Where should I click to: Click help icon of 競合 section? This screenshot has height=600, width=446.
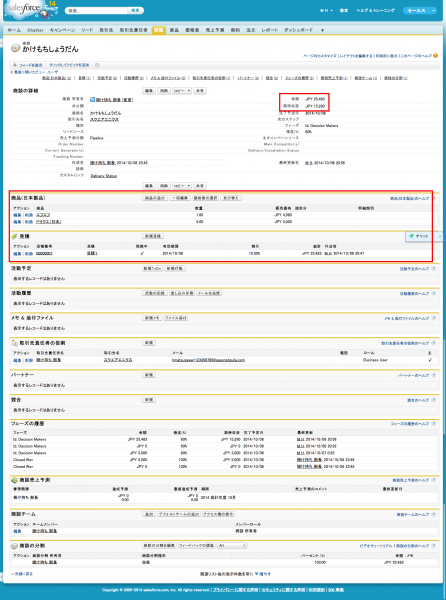(x=434, y=400)
